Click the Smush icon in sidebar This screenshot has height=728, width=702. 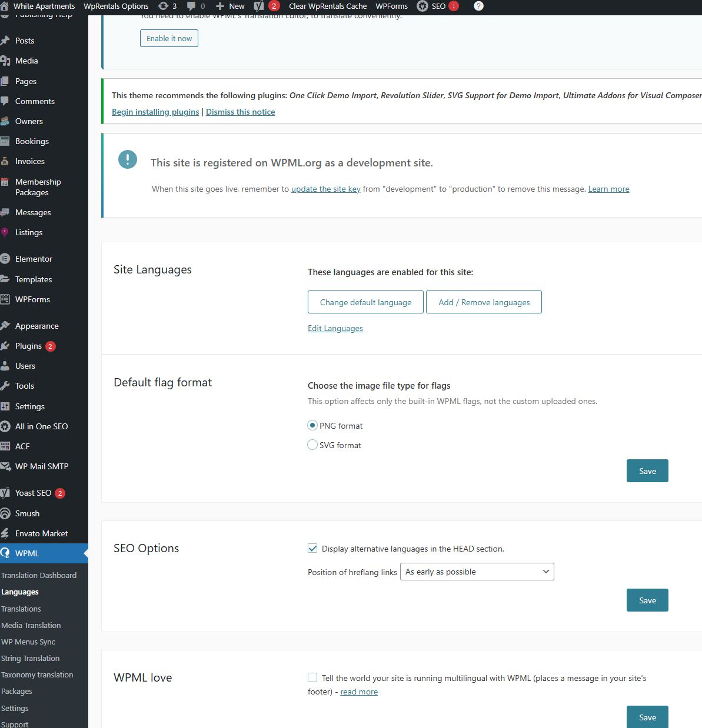(x=5, y=513)
